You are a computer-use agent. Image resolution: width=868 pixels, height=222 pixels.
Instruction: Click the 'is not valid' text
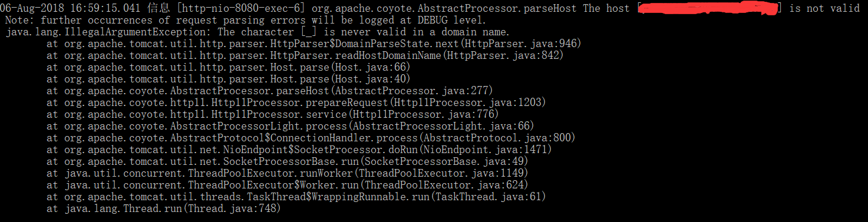click(825, 8)
